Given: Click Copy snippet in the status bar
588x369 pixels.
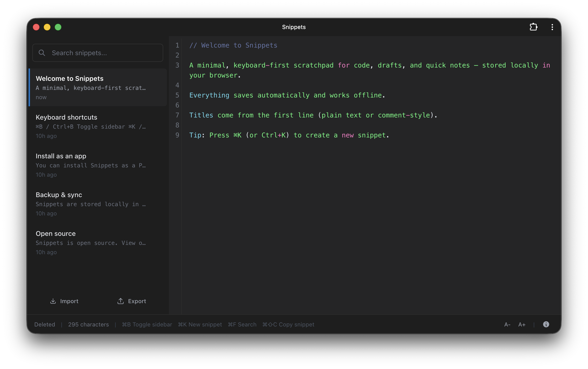Looking at the screenshot, I should [x=288, y=324].
